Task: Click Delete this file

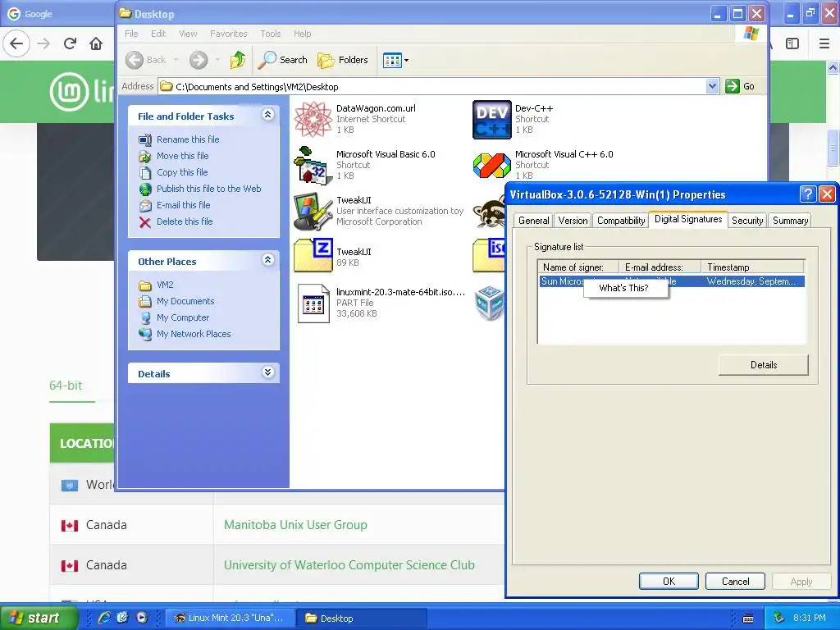Action: [185, 221]
